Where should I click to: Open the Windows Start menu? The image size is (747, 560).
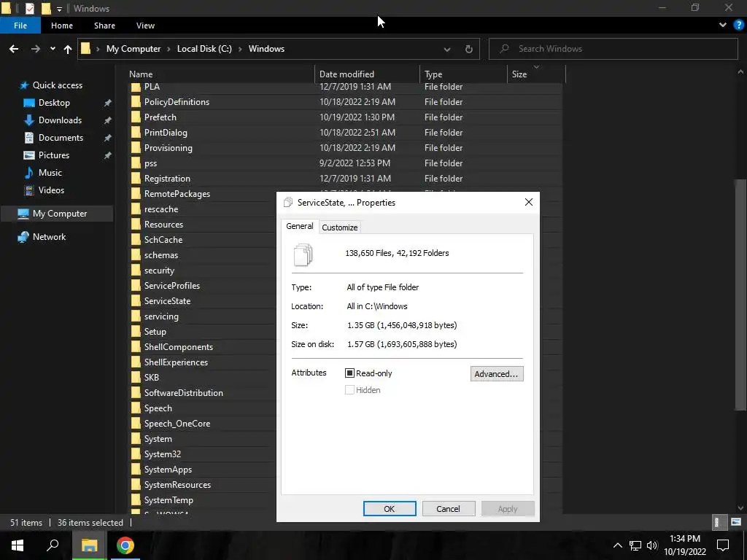tap(18, 545)
